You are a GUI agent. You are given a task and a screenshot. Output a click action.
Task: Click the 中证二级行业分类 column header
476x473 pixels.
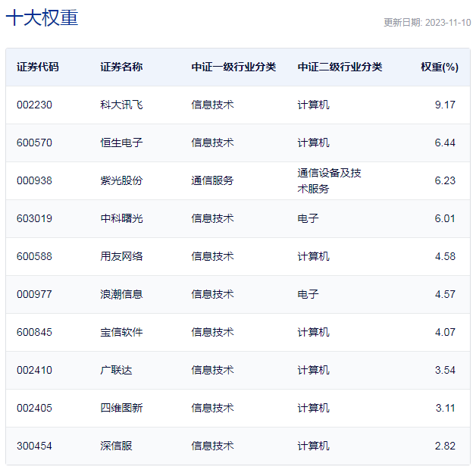point(340,67)
